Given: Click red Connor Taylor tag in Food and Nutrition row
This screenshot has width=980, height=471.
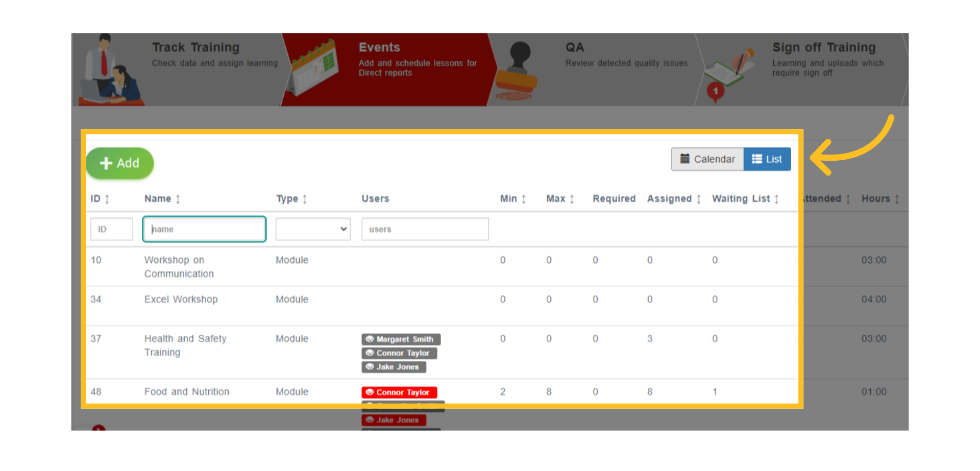Looking at the screenshot, I should click(400, 392).
